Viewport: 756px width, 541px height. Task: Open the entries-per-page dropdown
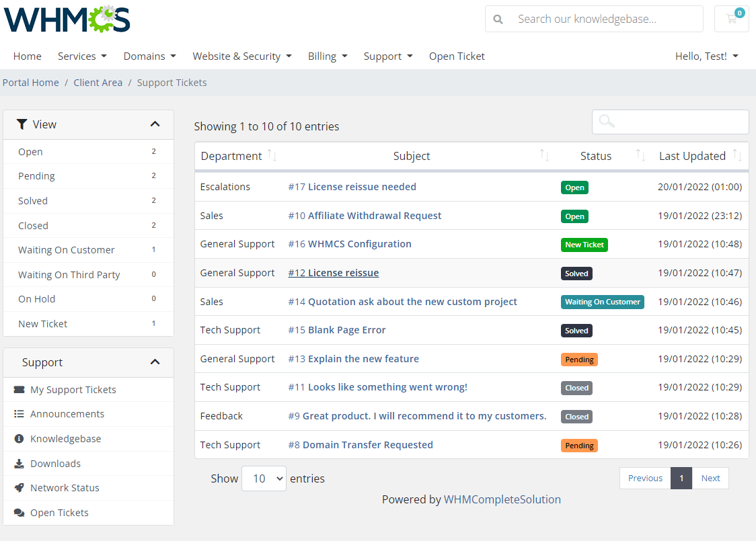pos(264,478)
